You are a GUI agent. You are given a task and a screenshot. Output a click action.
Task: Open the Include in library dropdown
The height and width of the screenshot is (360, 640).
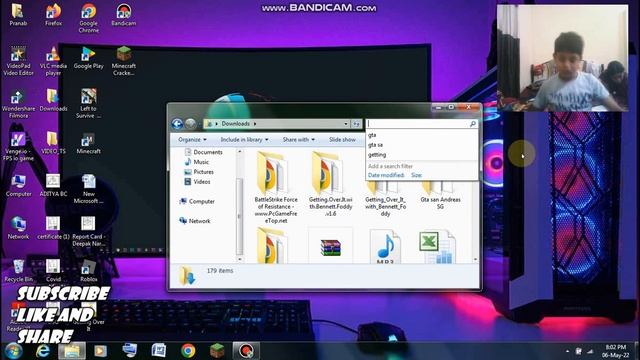pyautogui.click(x=244, y=140)
